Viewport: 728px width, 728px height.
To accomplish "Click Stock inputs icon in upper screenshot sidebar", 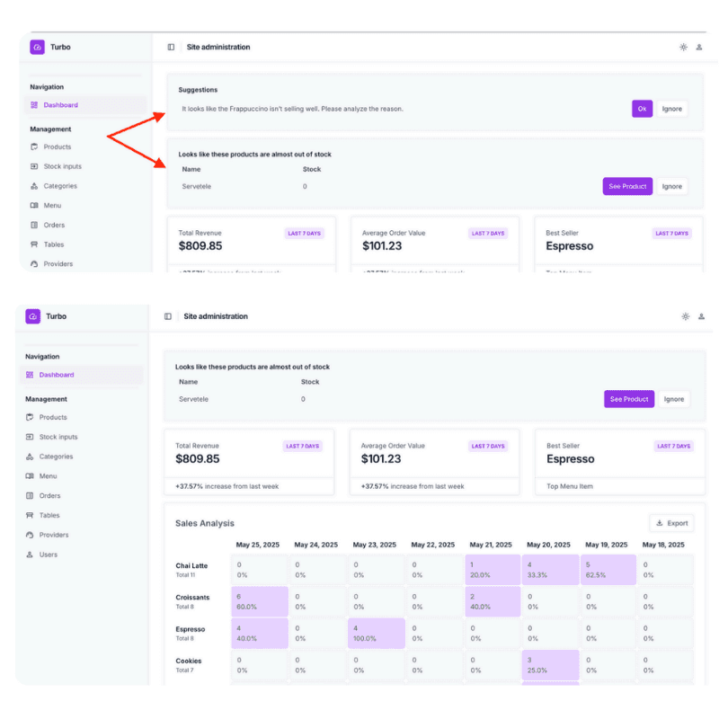I will (x=34, y=166).
